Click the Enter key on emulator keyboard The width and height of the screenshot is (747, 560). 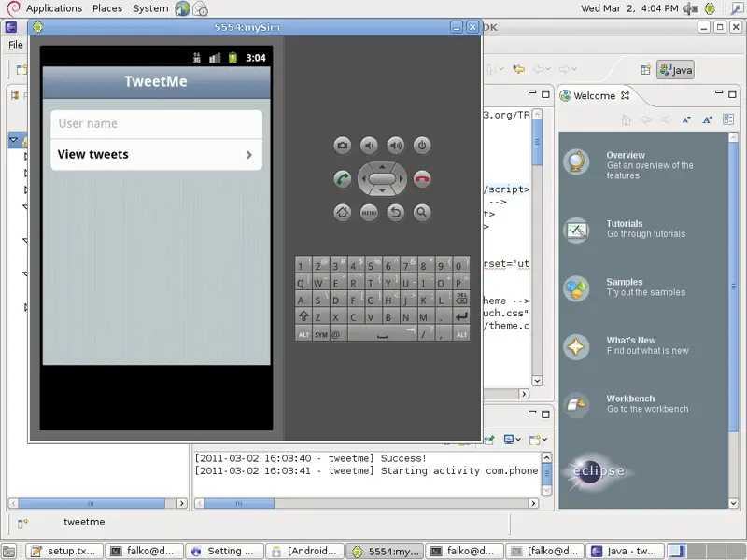click(x=461, y=316)
